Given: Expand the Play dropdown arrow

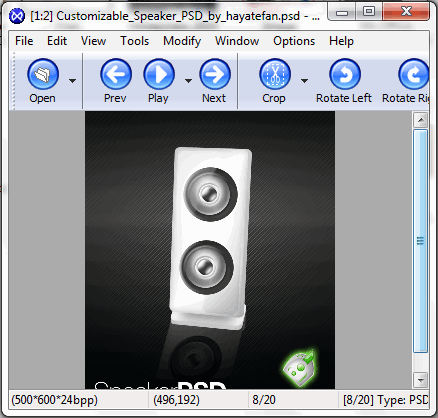Looking at the screenshot, I should coord(188,81).
